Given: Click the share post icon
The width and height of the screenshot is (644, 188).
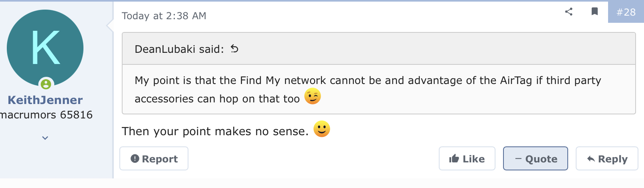Looking at the screenshot, I should 569,12.
